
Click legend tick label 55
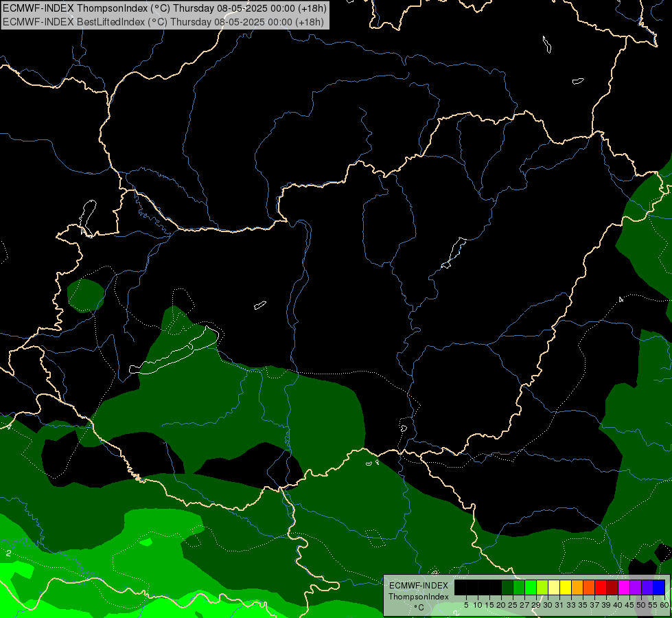click(653, 605)
